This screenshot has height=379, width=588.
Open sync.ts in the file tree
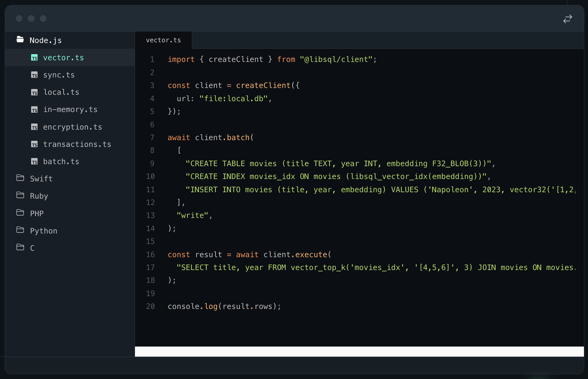(70, 75)
